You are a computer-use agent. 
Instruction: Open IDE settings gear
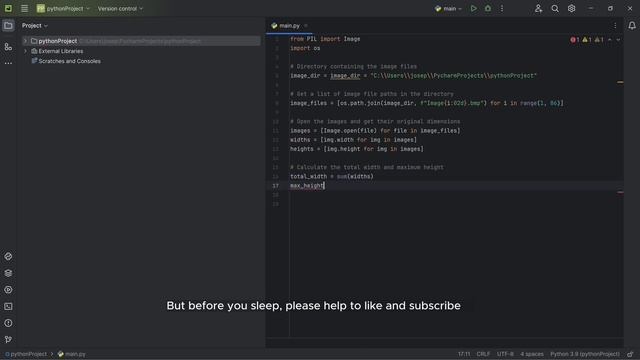(x=571, y=9)
